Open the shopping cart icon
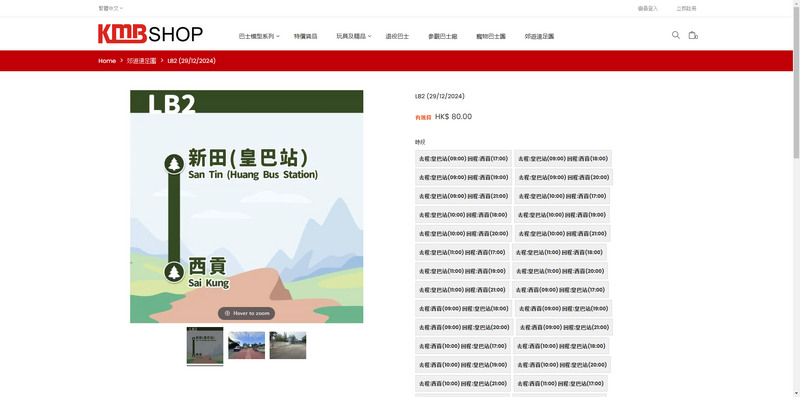Screen dimensions: 800x397 [x=692, y=35]
